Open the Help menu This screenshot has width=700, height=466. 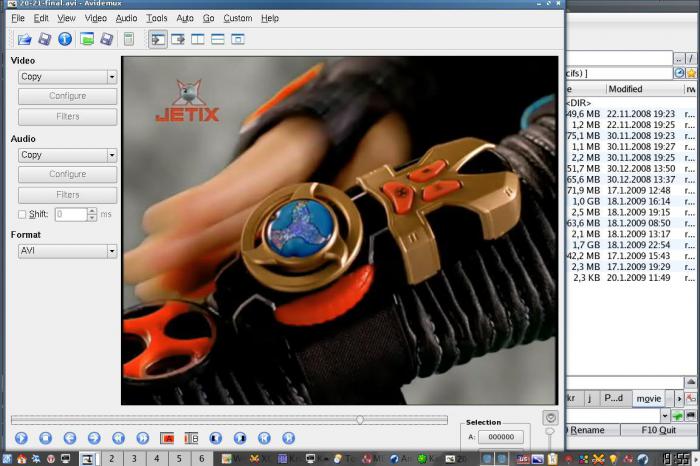point(270,18)
